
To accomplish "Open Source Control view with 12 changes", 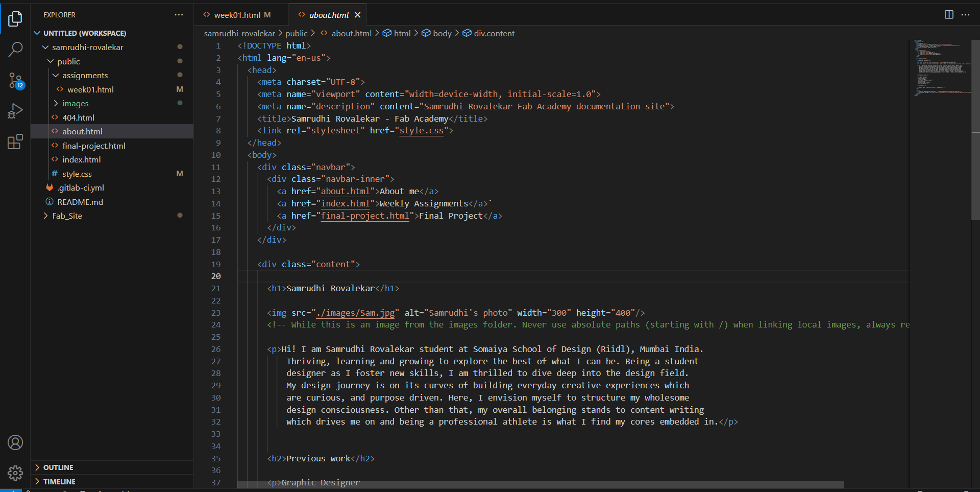I will [15, 80].
